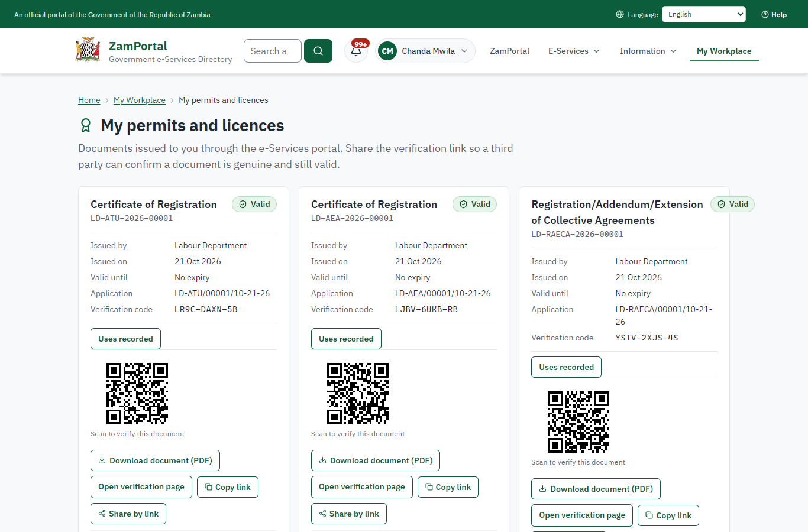This screenshot has width=808, height=532.
Task: Download the Collective Agreements PDF document
Action: coord(596,489)
